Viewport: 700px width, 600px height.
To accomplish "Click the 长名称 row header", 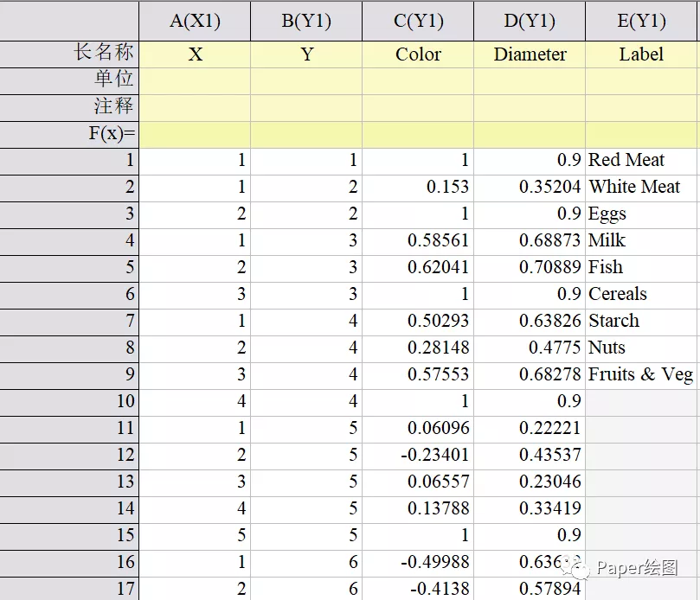I will tap(69, 54).
